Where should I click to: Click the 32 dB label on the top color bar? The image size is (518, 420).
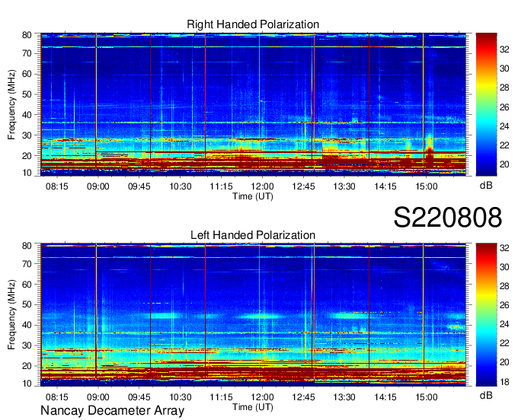pos(504,49)
